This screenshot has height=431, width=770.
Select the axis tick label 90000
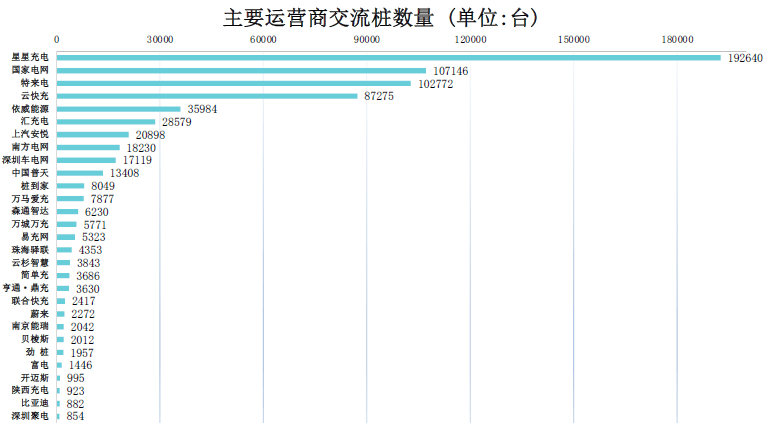366,40
